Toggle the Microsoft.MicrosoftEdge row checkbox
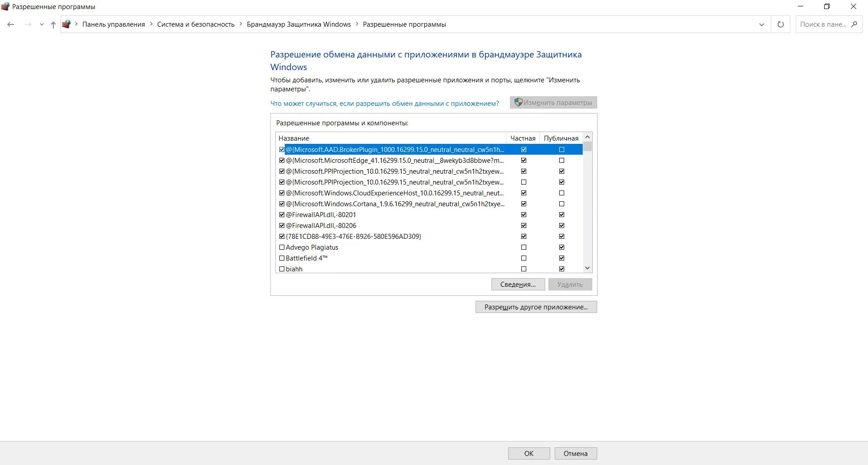 (x=282, y=161)
